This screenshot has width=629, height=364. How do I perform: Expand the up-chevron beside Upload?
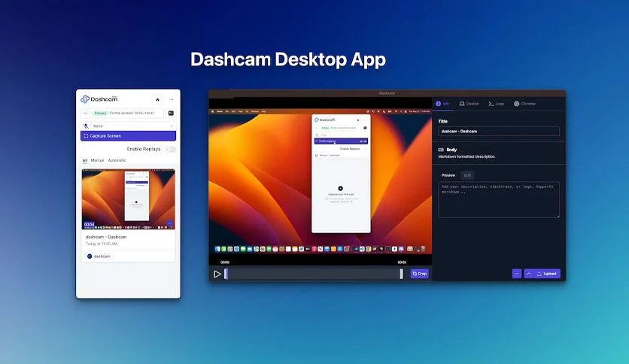click(x=529, y=274)
